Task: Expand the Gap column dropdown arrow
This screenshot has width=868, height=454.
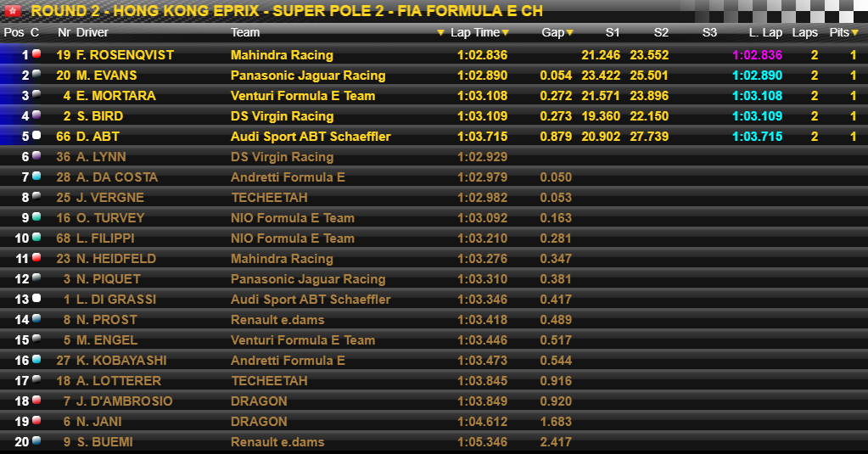Action: point(569,33)
